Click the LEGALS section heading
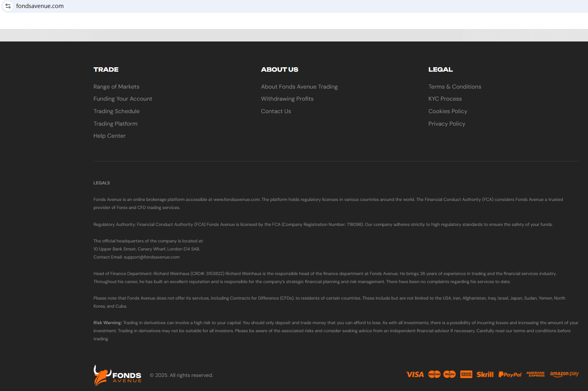The height and width of the screenshot is (391, 588). click(102, 183)
